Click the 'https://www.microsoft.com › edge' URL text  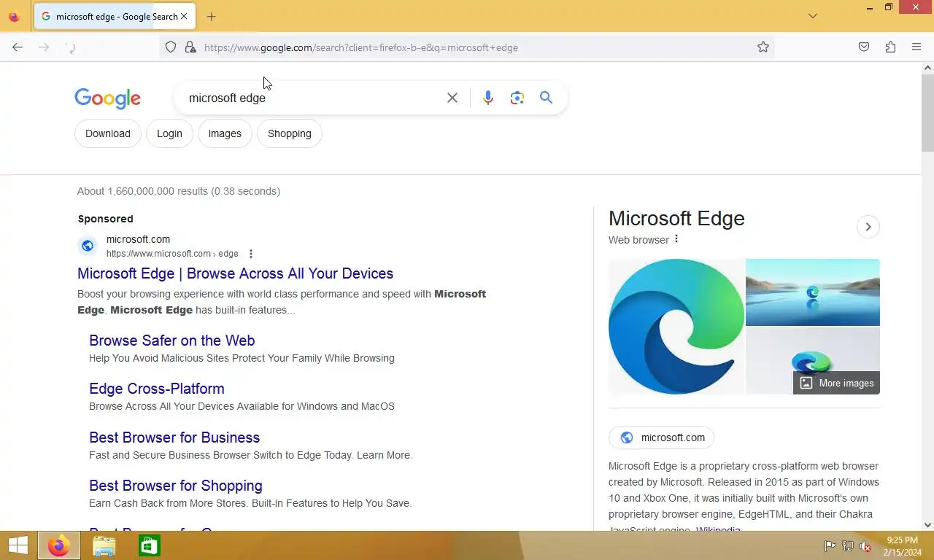pyautogui.click(x=172, y=254)
